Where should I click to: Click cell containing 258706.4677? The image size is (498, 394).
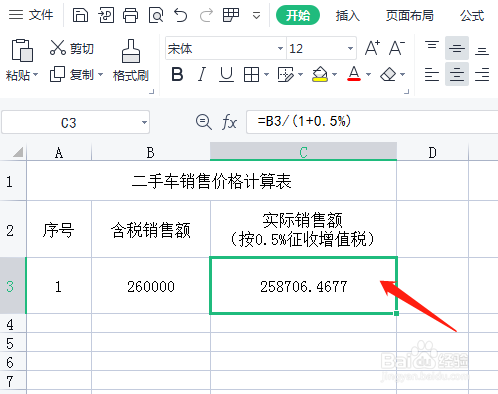point(303,285)
